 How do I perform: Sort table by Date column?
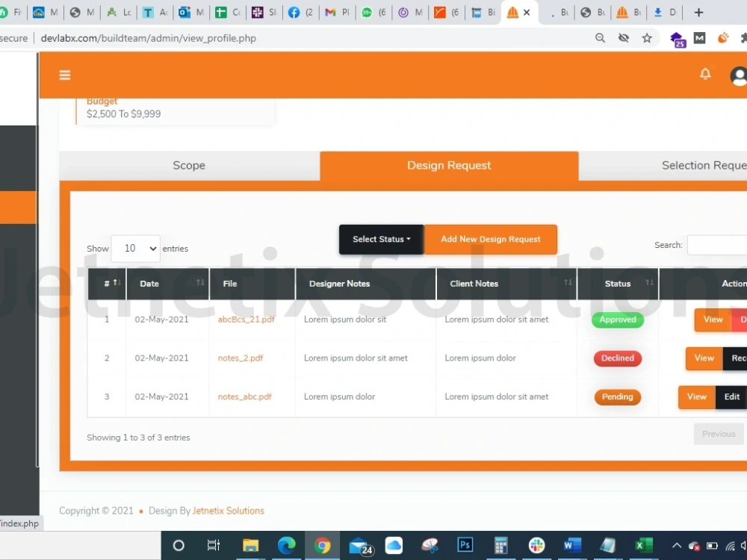coord(167,284)
